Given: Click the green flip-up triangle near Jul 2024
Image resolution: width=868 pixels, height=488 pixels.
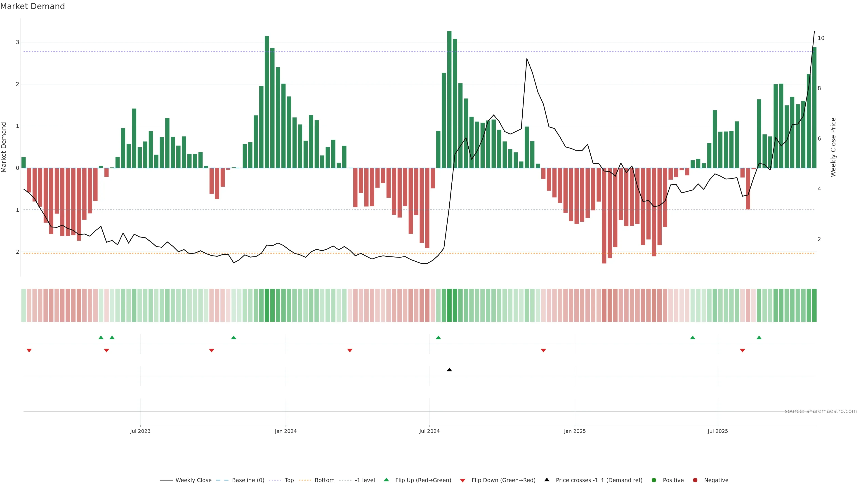Looking at the screenshot, I should coord(438,338).
